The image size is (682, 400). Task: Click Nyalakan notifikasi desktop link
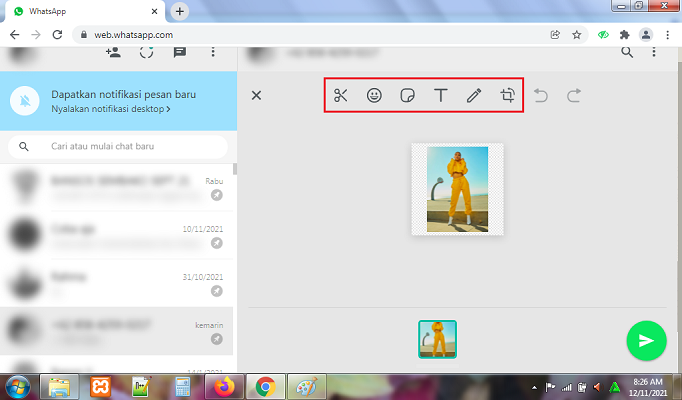click(111, 109)
